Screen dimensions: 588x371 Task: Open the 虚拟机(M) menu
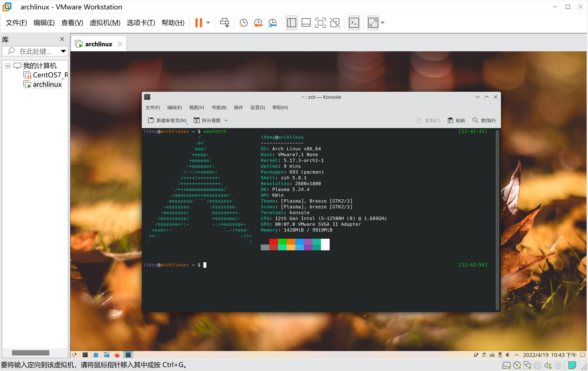105,23
